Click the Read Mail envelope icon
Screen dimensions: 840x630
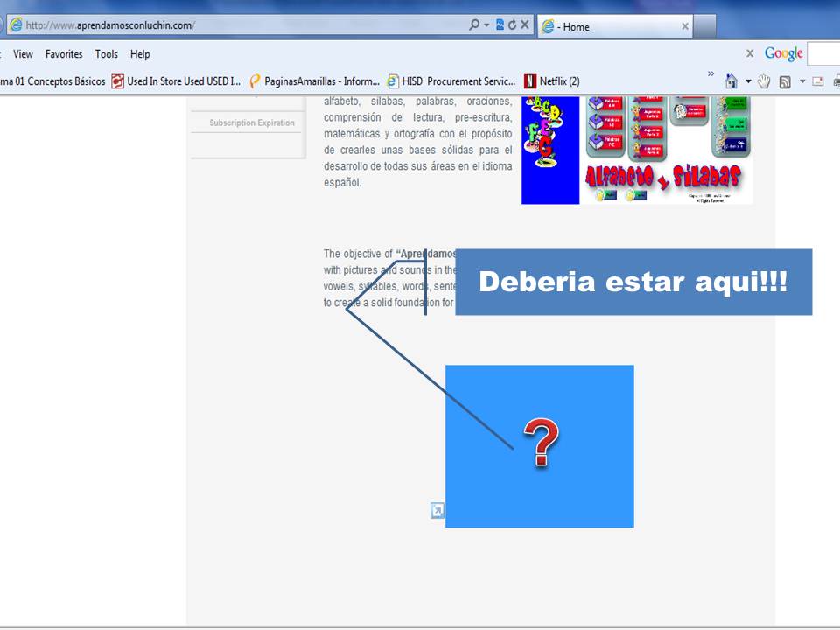(x=818, y=81)
